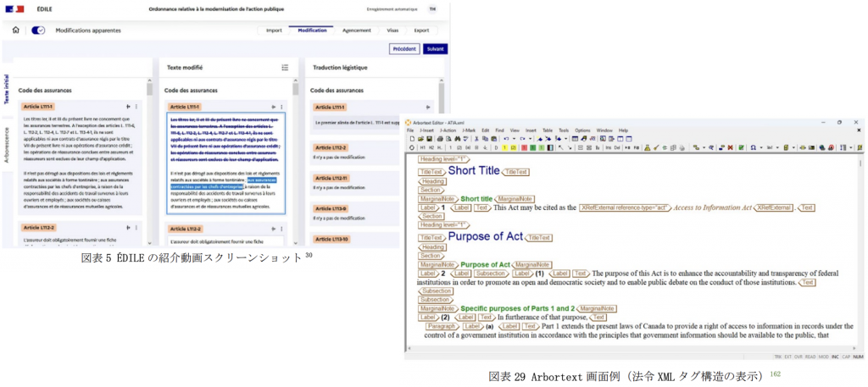Open the Tools menu in Arbortext
The width and height of the screenshot is (868, 387).
pos(564,130)
